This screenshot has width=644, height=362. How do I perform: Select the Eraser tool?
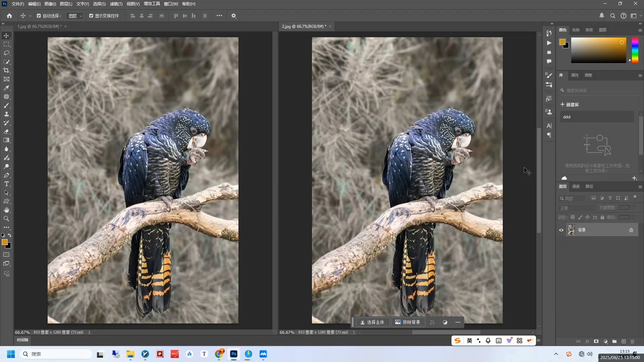(6, 132)
